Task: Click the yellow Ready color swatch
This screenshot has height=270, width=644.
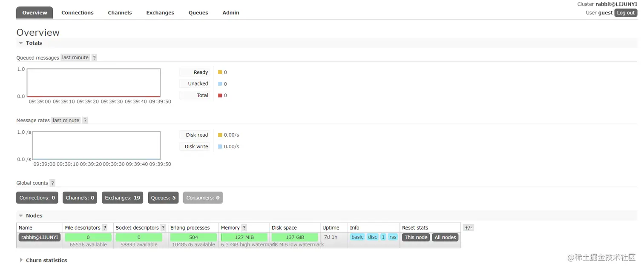Action: [220, 72]
